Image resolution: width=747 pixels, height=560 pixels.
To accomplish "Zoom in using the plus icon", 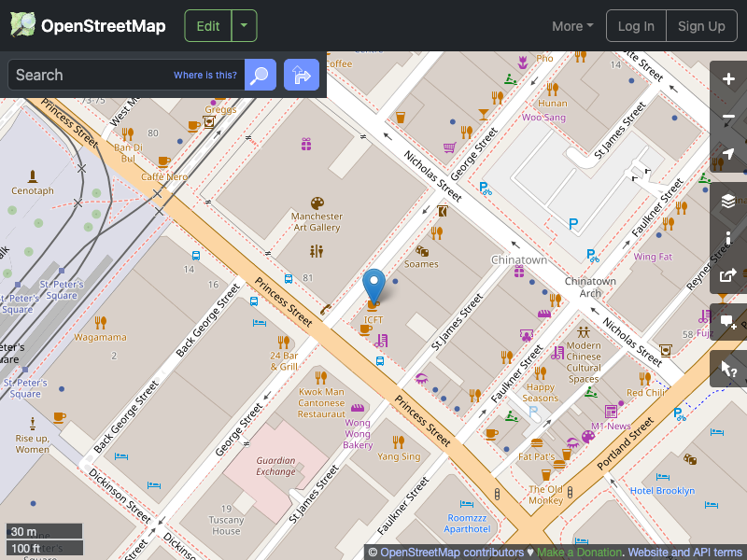I will coord(728,80).
